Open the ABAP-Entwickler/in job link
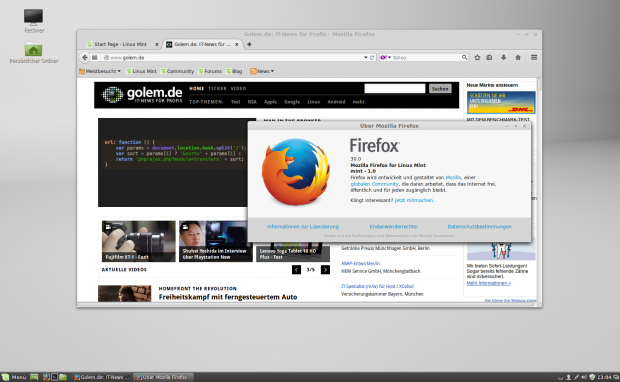This screenshot has height=382, width=620. (360, 263)
